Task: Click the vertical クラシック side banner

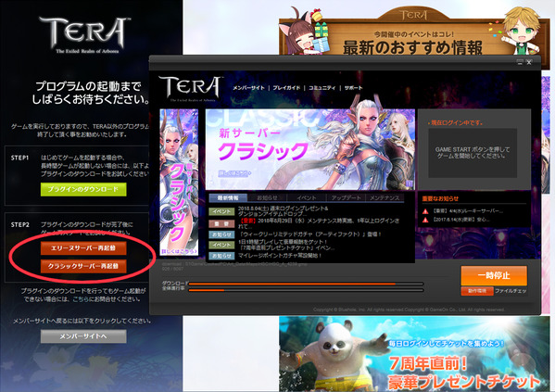Action: [x=179, y=182]
